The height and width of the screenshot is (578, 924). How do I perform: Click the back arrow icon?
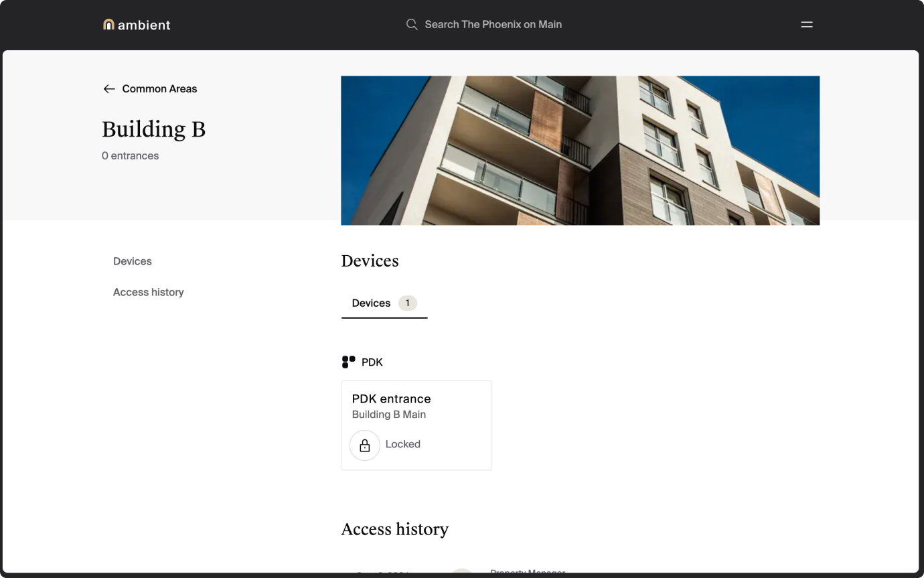pos(109,89)
